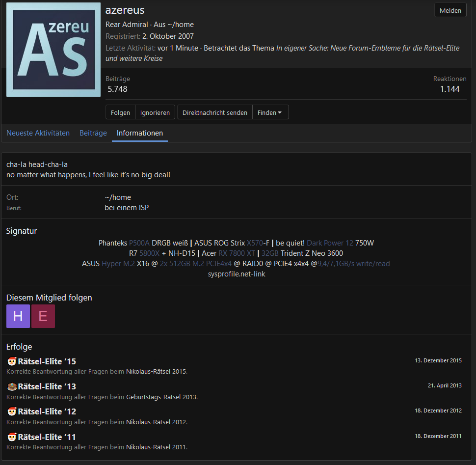Click the 5.748 Beiträge count
The height and width of the screenshot is (465, 476).
tap(117, 89)
